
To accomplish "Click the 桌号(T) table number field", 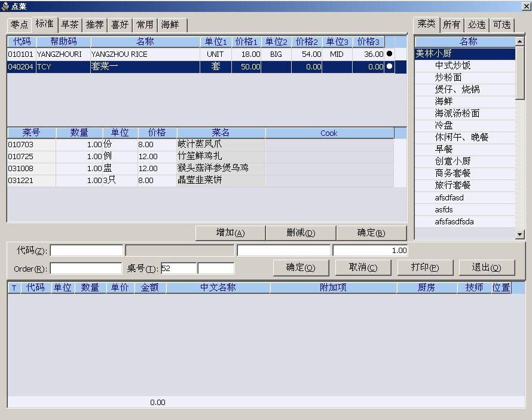I will tap(179, 268).
